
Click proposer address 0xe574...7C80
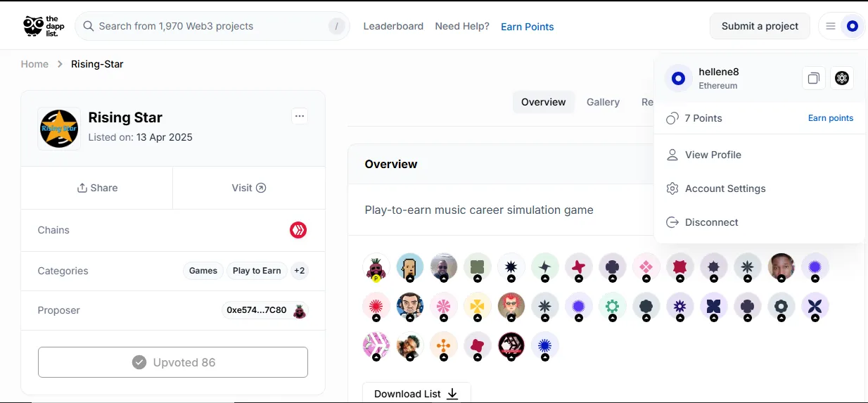coord(257,310)
